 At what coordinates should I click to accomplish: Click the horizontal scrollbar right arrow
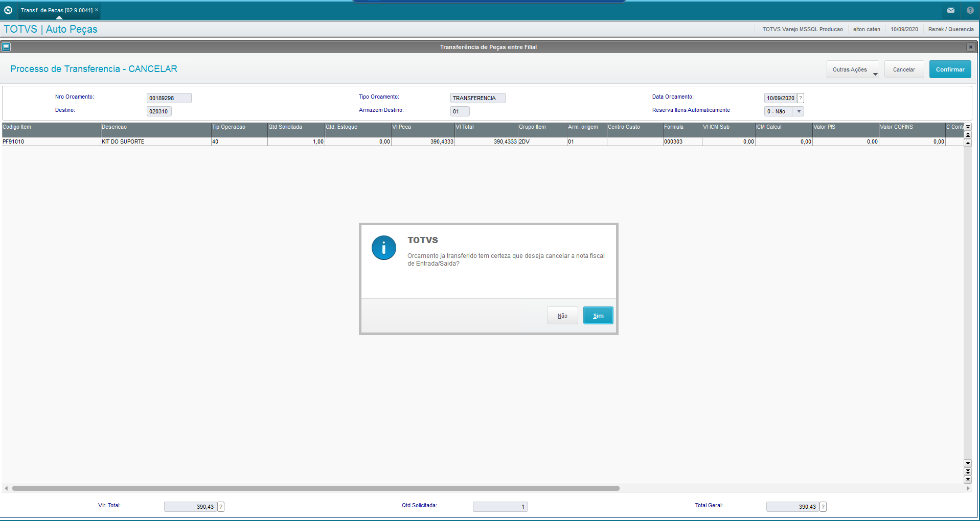pyautogui.click(x=968, y=488)
